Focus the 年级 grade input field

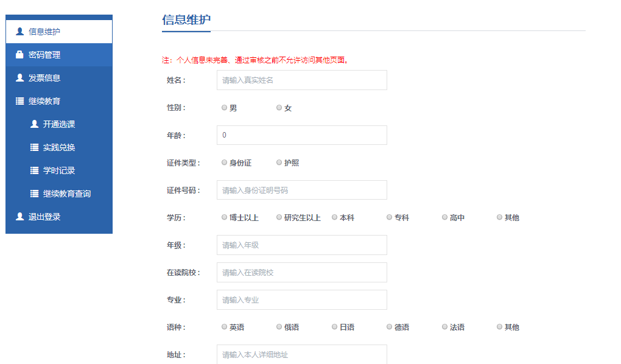[x=302, y=245]
